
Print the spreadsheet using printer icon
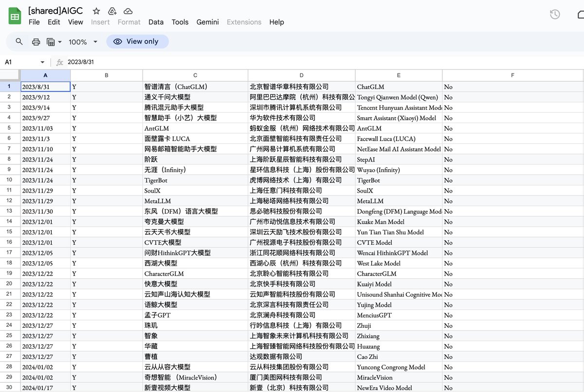coord(36,42)
